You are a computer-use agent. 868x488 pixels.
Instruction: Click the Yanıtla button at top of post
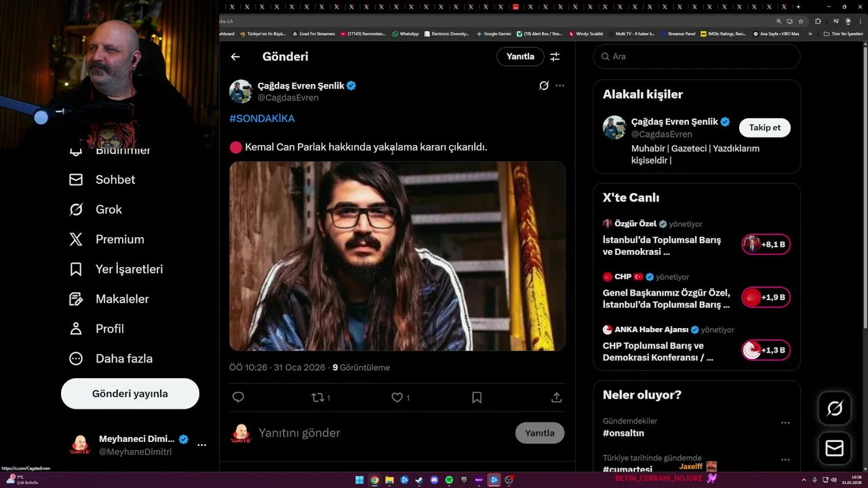520,57
